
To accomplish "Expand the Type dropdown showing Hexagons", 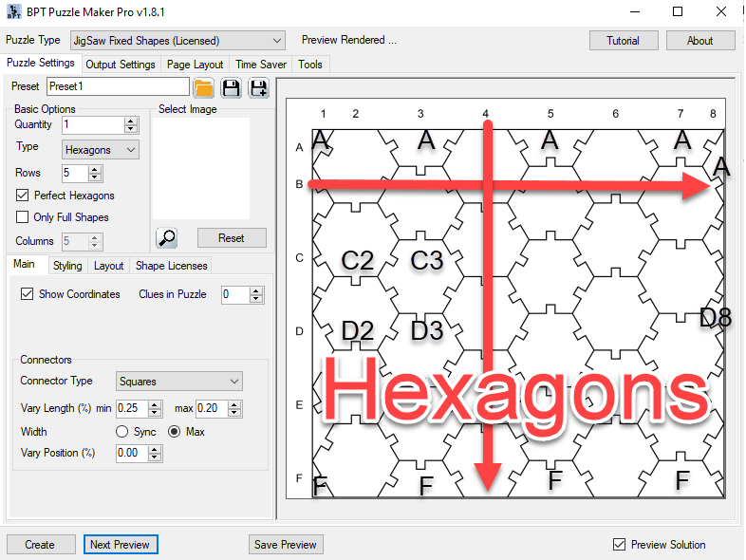I will 101,149.
